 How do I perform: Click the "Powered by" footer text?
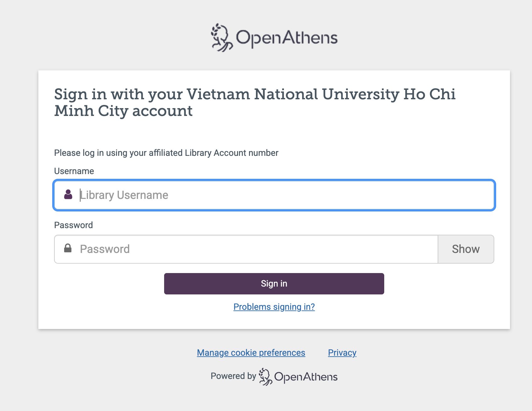[233, 376]
